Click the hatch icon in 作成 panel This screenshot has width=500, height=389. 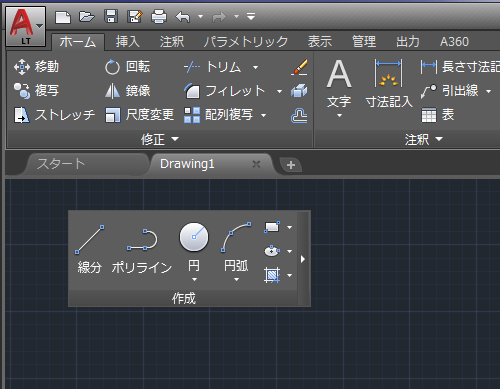click(x=272, y=275)
